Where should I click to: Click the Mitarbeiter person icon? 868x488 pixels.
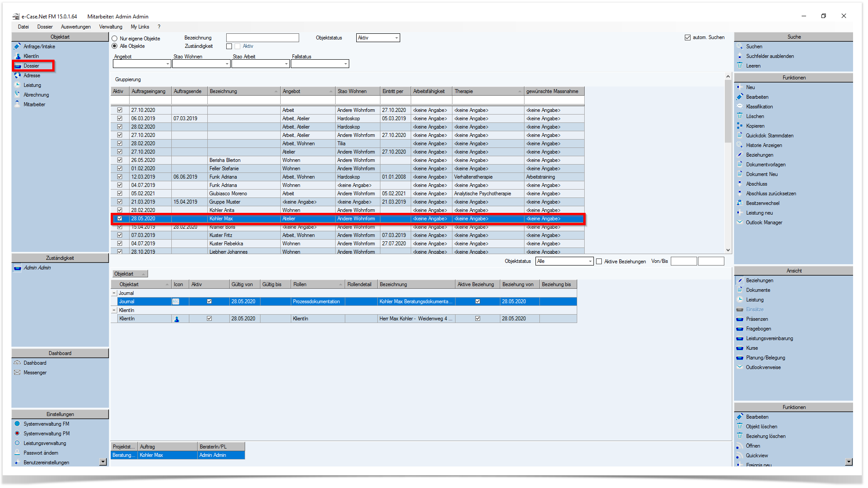click(17, 104)
